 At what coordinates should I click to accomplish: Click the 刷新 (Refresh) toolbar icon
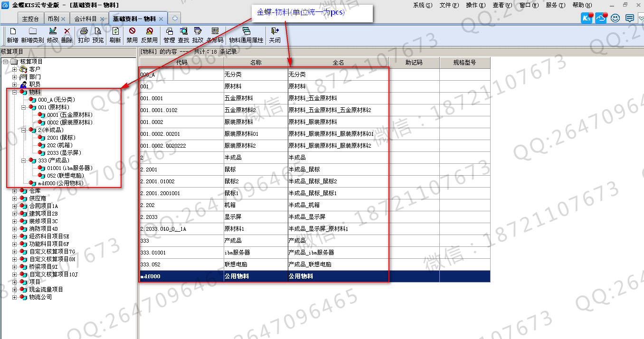(115, 32)
